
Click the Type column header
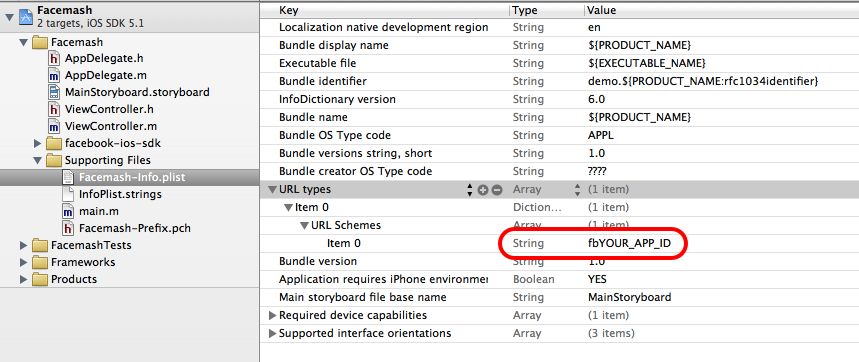tap(525, 10)
